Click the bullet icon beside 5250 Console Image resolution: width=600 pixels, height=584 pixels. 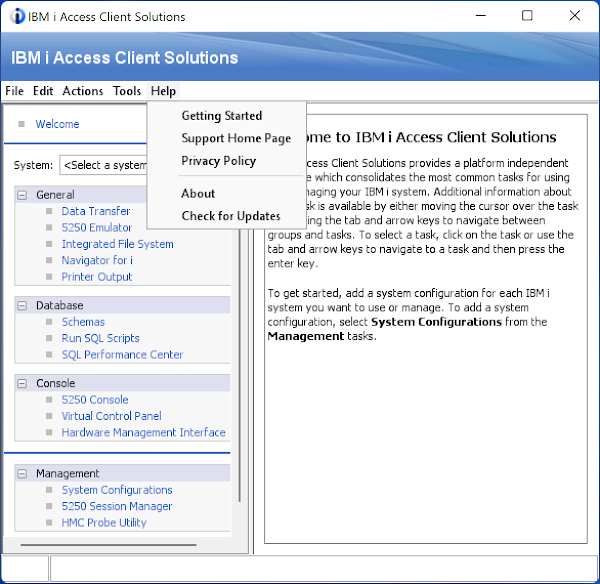(x=49, y=400)
